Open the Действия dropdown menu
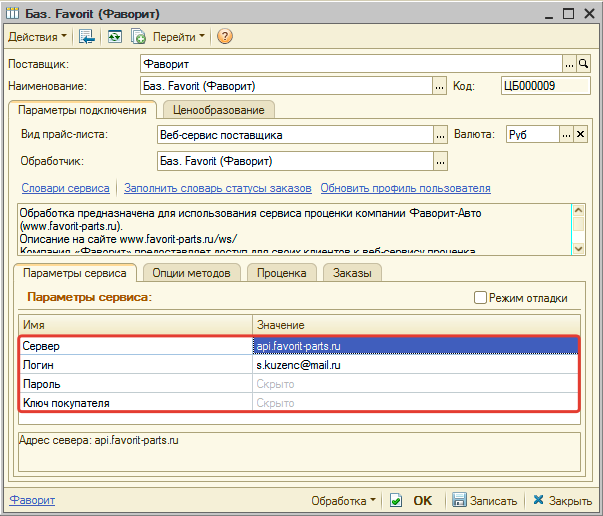603x516 pixels. tap(37, 37)
